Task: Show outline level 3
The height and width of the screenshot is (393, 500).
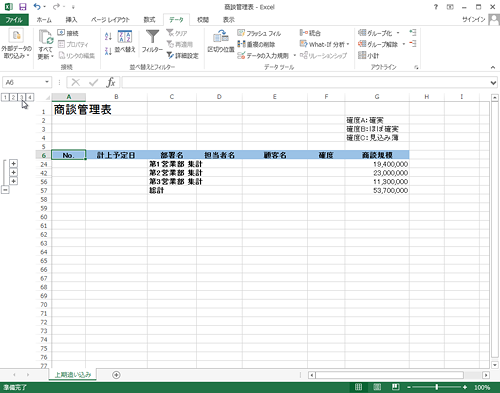Action: pos(22,97)
